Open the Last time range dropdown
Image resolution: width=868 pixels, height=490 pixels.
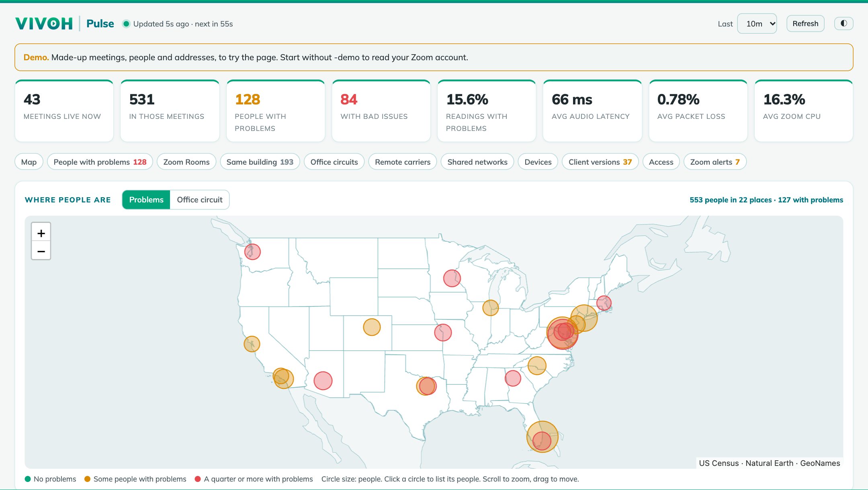click(757, 24)
